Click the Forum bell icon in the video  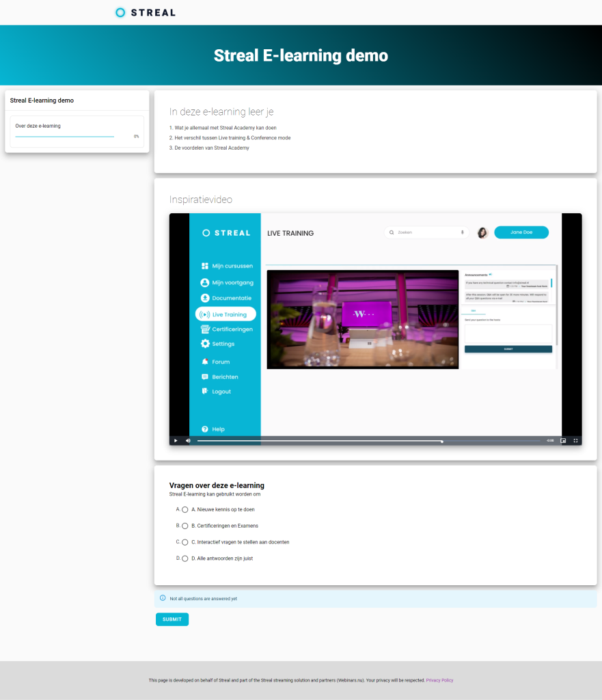(x=205, y=362)
